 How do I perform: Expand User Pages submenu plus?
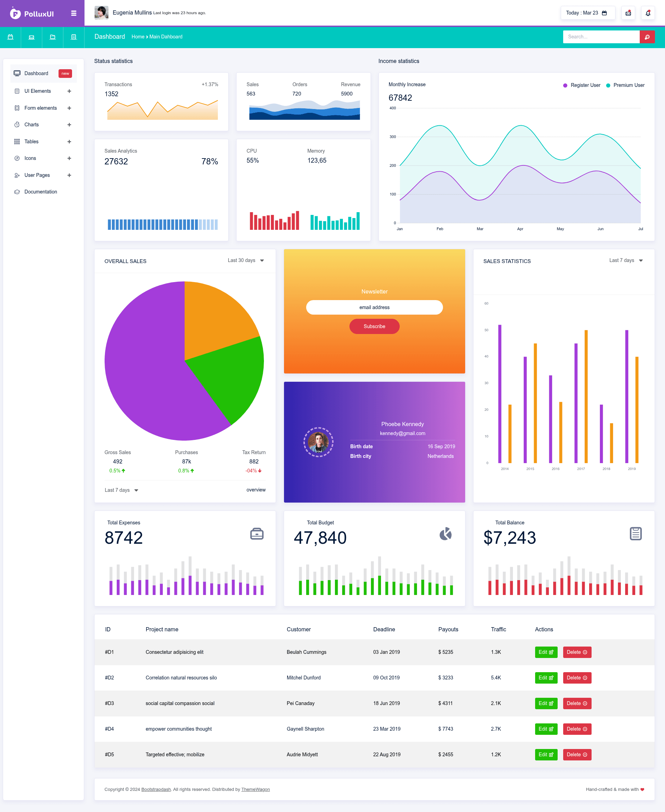point(69,175)
